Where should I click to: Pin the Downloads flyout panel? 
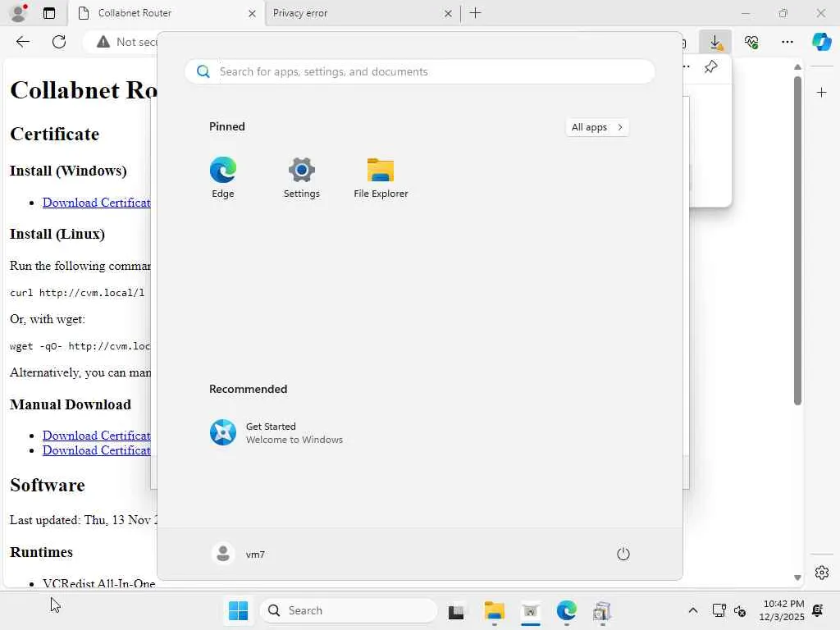pos(711,67)
